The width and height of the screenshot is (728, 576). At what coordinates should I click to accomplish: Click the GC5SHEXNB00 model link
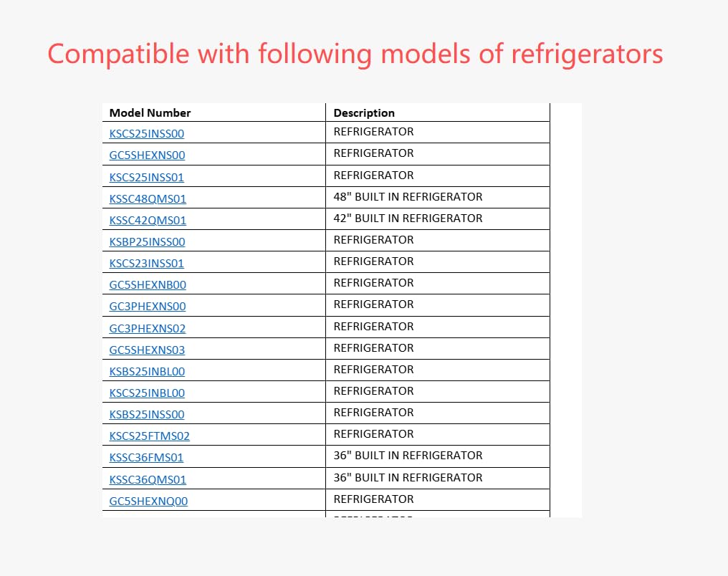point(148,285)
